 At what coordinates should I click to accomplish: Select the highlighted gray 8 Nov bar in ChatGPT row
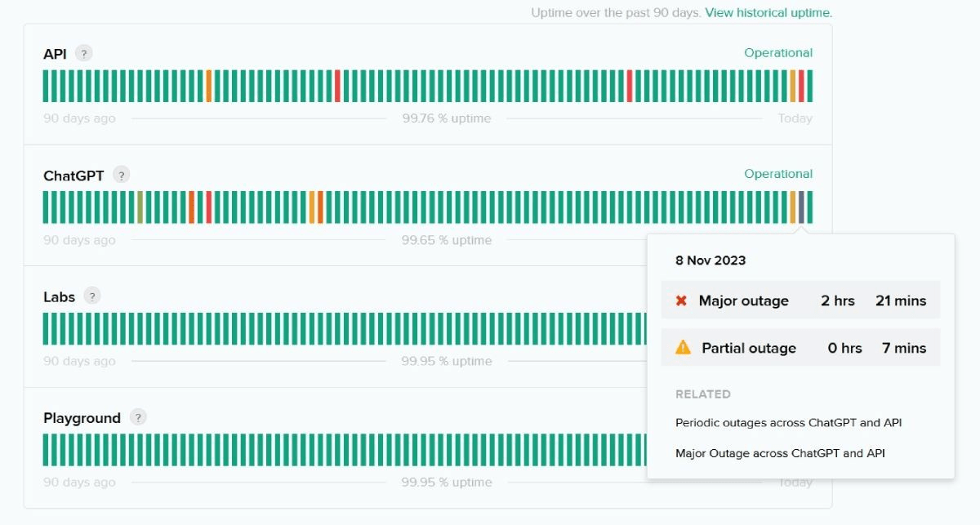[x=802, y=207]
